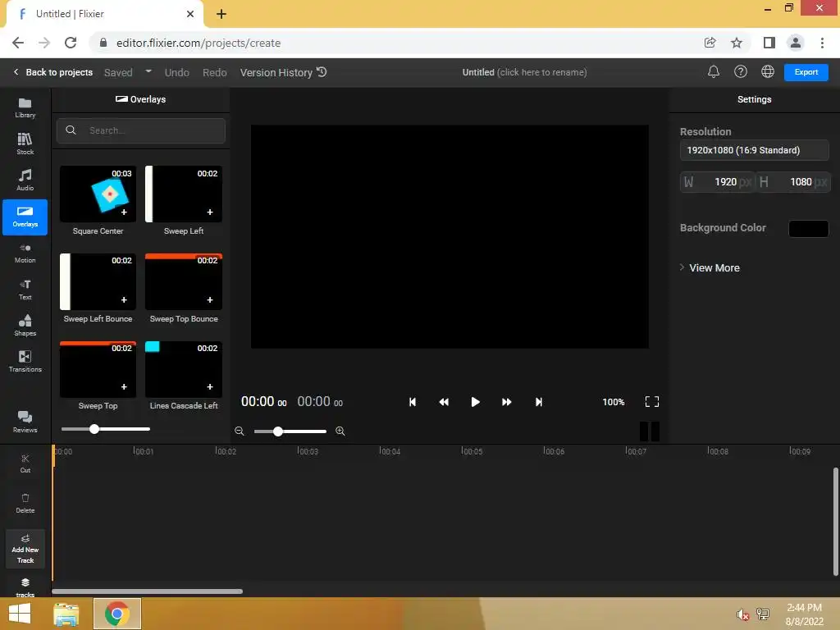The width and height of the screenshot is (840, 630).
Task: Open the language globe icon
Action: [768, 72]
